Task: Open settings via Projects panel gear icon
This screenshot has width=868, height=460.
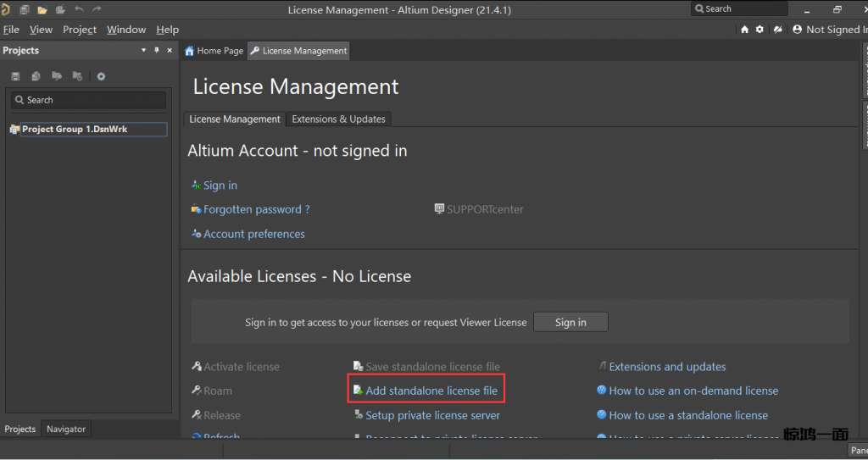Action: pos(101,76)
